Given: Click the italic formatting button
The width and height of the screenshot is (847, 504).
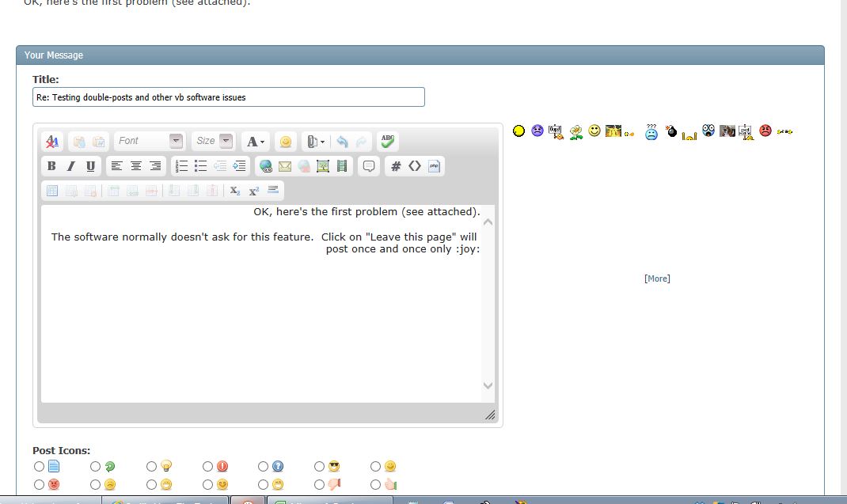Looking at the screenshot, I should pyautogui.click(x=70, y=166).
